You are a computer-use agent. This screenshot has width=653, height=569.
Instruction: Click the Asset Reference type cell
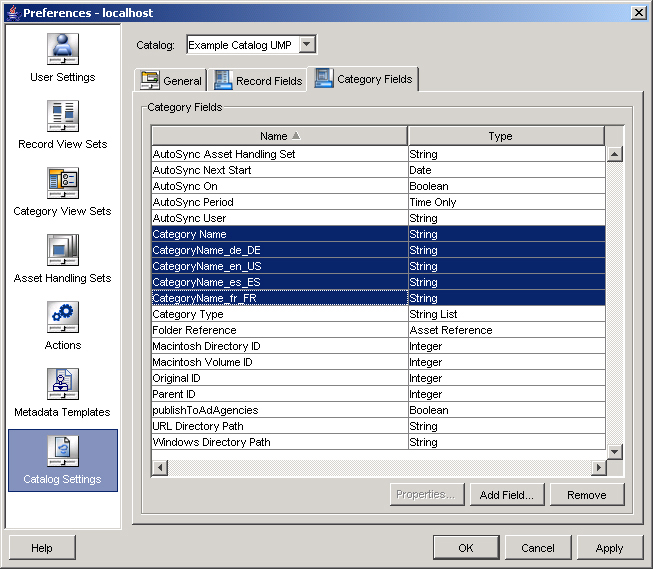pyautogui.click(x=506, y=330)
